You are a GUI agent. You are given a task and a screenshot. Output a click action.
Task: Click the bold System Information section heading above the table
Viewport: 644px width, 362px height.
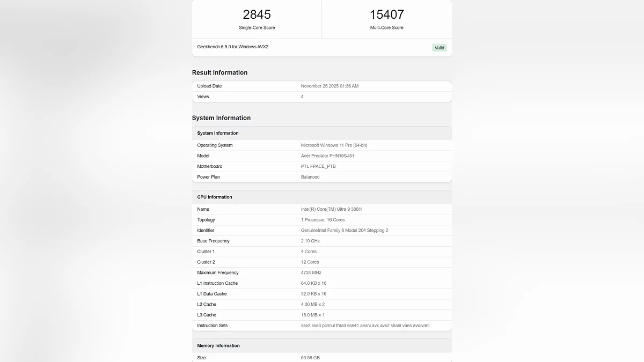(x=221, y=118)
